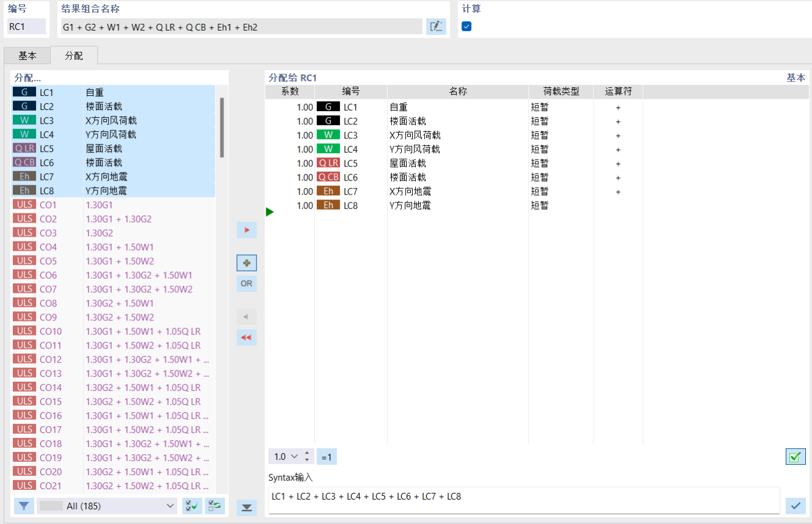Click the Eh badge of LC7 in the assigned table
The width and height of the screenshot is (812, 524).
328,191
